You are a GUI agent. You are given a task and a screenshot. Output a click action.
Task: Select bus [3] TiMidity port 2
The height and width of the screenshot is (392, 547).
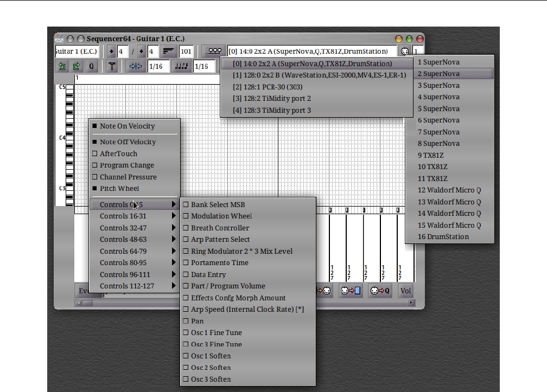(x=317, y=99)
